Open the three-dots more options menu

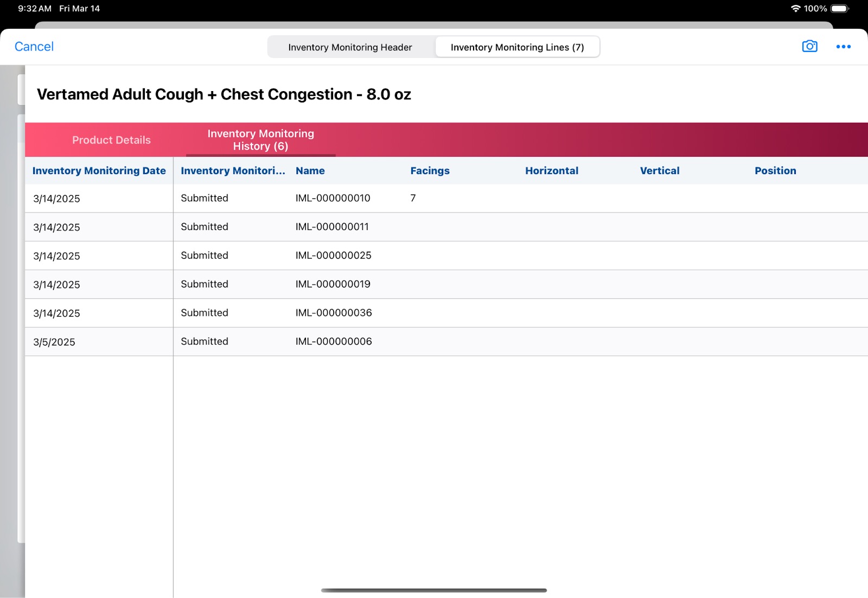point(843,47)
